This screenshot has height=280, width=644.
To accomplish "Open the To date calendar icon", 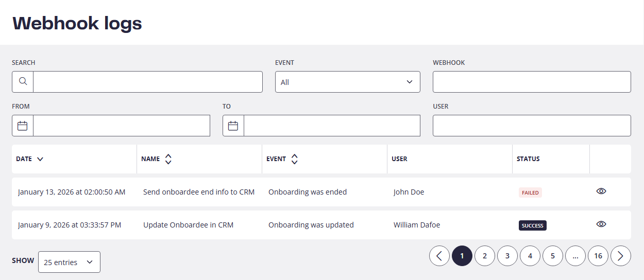I will [x=233, y=126].
